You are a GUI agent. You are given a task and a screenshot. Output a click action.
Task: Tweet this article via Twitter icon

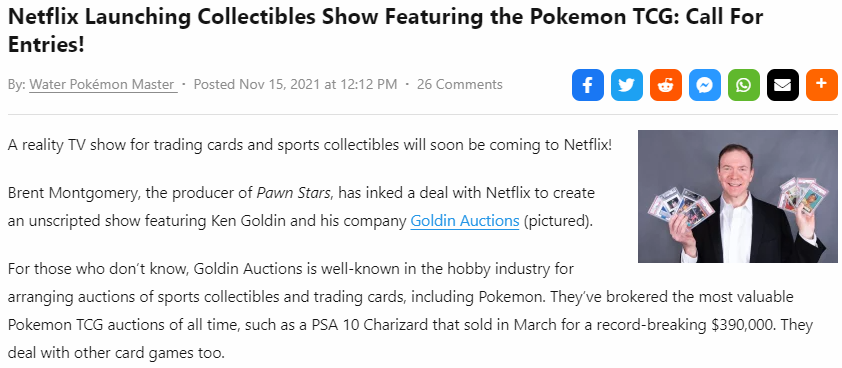(x=627, y=85)
